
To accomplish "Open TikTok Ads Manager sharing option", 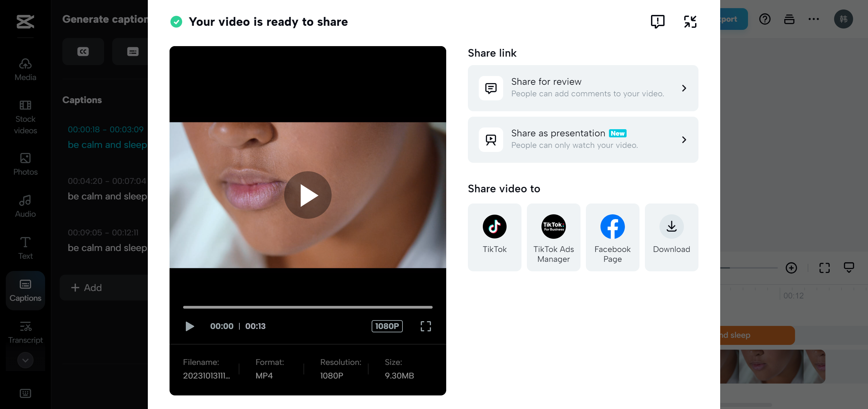I will coord(553,237).
